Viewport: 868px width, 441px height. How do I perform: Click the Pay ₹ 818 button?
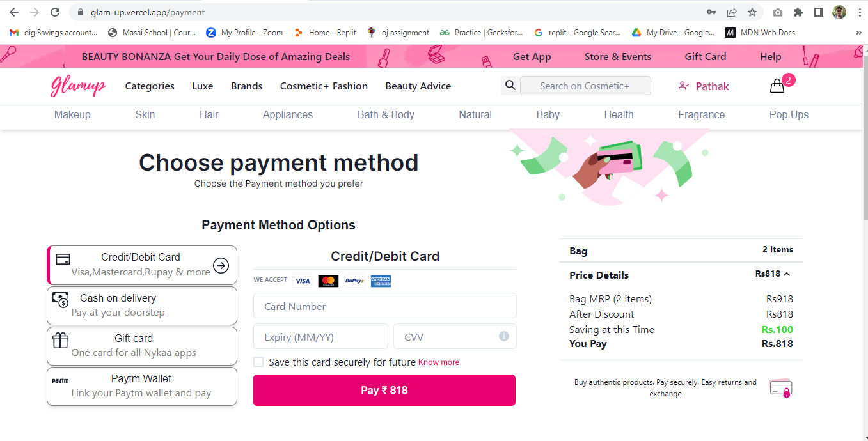(x=384, y=390)
